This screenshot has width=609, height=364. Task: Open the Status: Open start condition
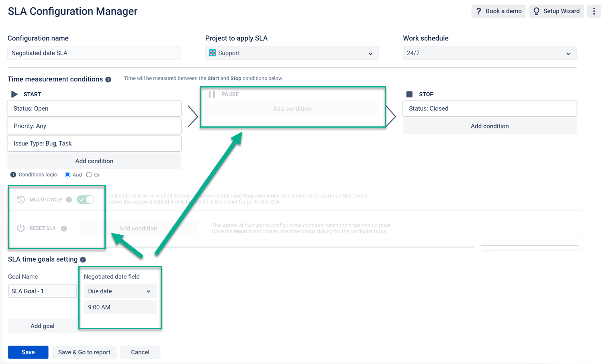coord(94,109)
